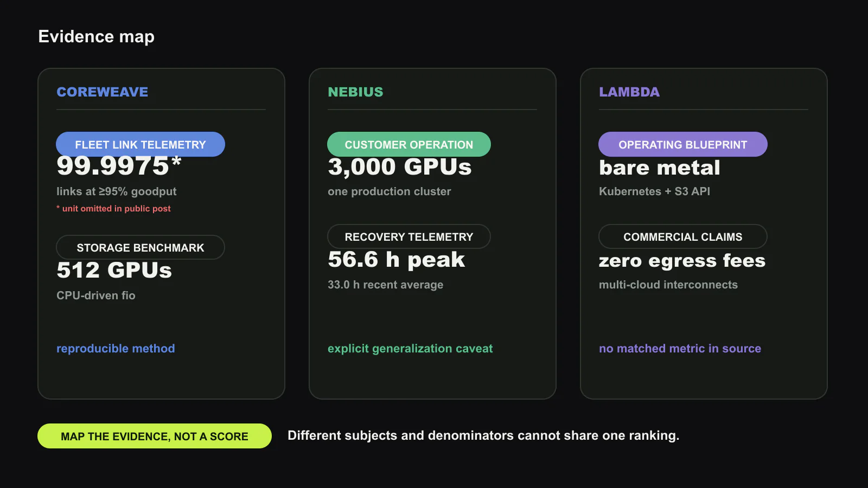This screenshot has width=868, height=488.
Task: Click the 'zero egress fees' heading
Action: (x=682, y=261)
